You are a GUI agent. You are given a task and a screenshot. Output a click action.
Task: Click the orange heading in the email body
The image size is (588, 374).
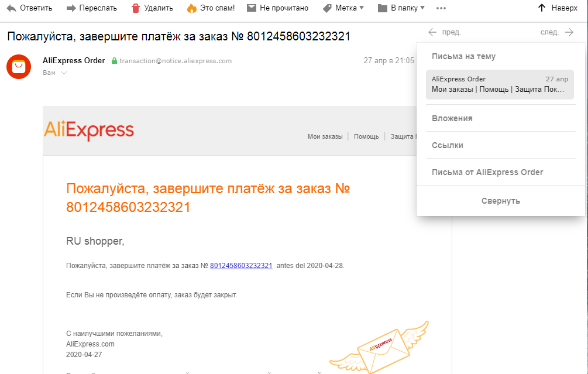pyautogui.click(x=208, y=197)
